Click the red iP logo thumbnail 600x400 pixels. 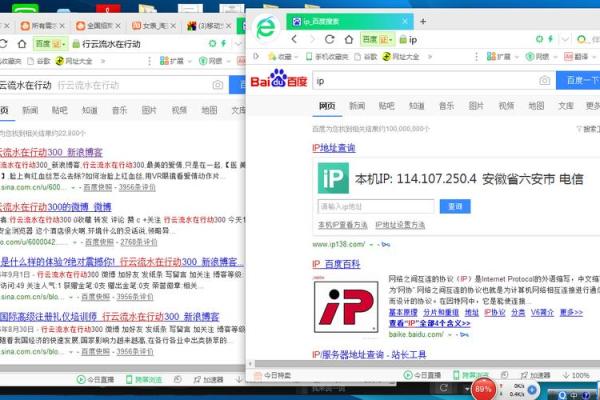pyautogui.click(x=346, y=307)
